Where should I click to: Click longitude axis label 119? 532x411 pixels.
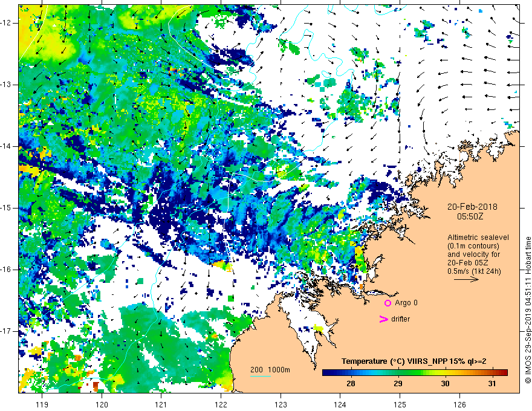click(42, 404)
